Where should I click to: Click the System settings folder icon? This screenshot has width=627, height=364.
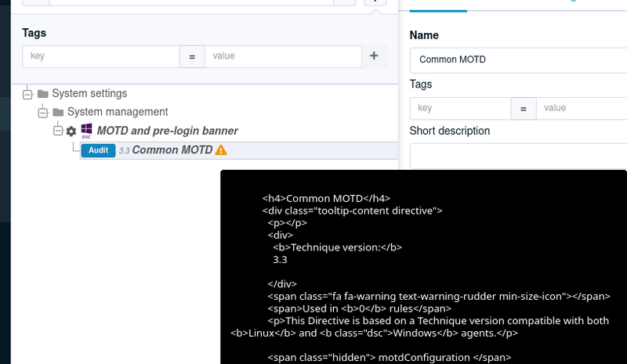click(x=43, y=94)
